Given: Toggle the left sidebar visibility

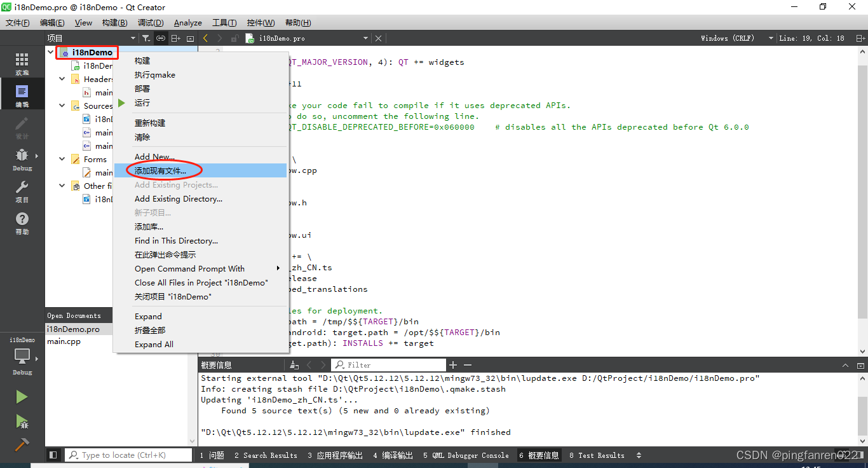Looking at the screenshot, I should [53, 455].
